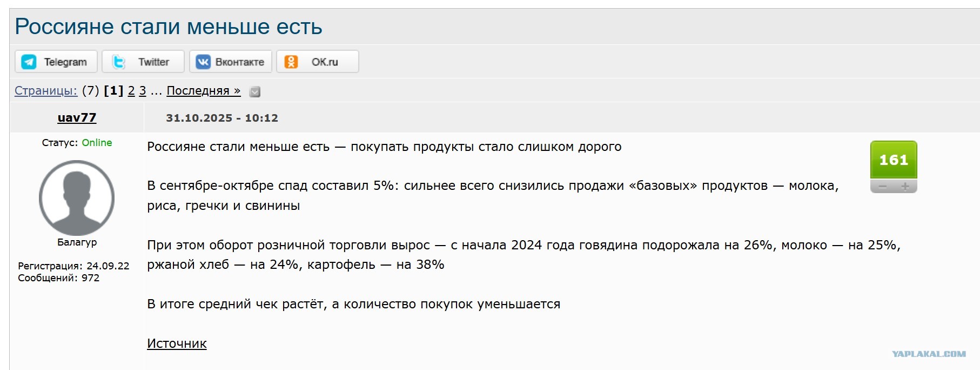Click the Telegram paper-plane icon

click(x=29, y=62)
